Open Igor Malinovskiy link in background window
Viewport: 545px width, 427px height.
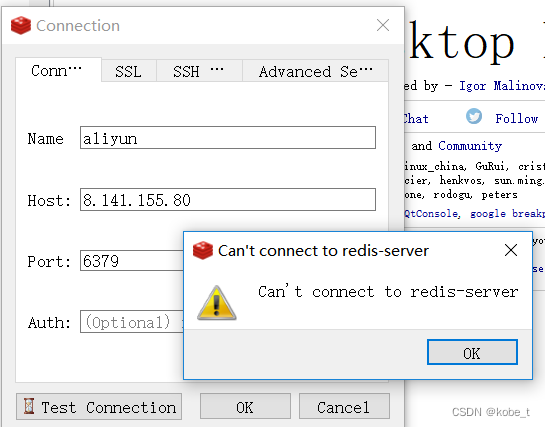pos(502,85)
